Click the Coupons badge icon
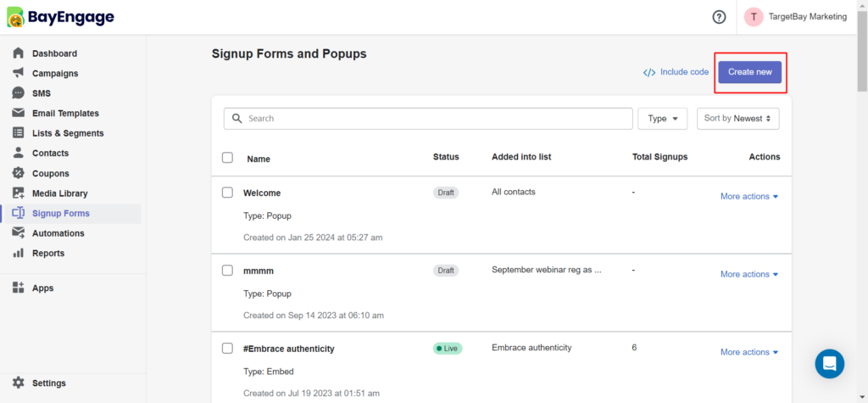868x403 pixels. pyautogui.click(x=19, y=173)
